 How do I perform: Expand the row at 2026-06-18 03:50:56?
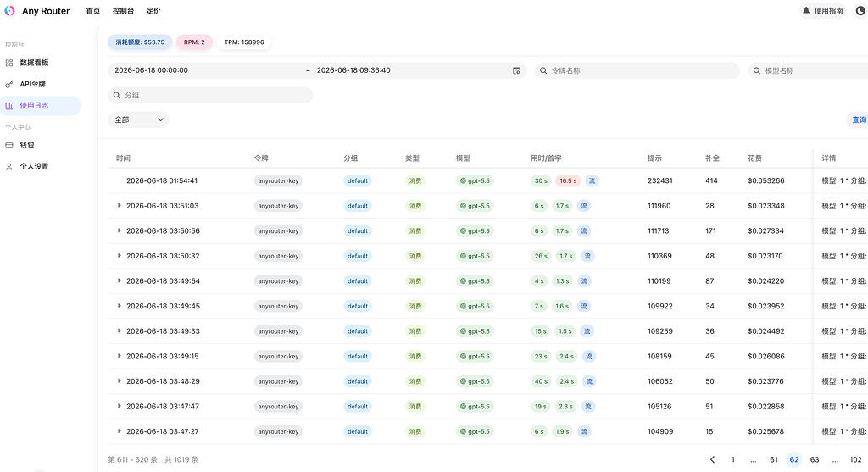[x=119, y=230]
